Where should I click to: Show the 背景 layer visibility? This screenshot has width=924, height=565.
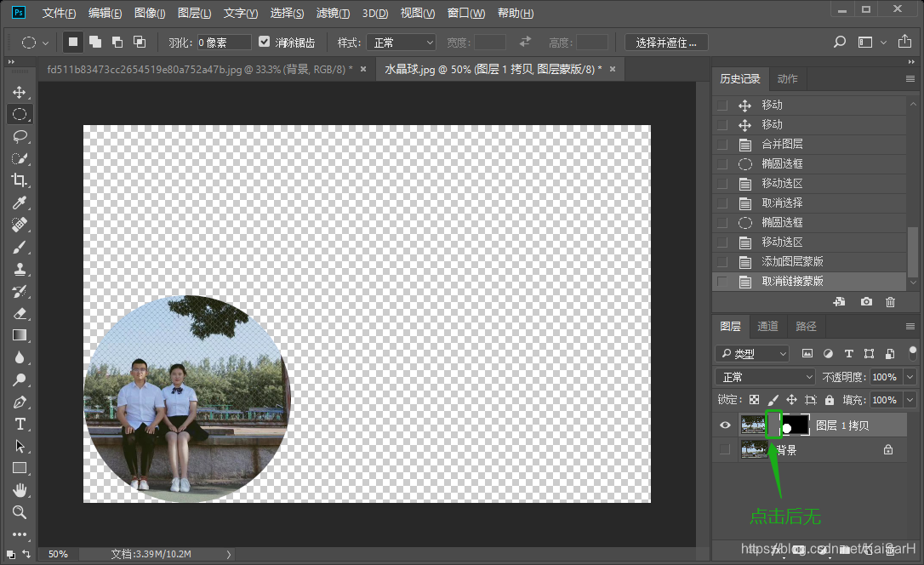[x=725, y=449]
